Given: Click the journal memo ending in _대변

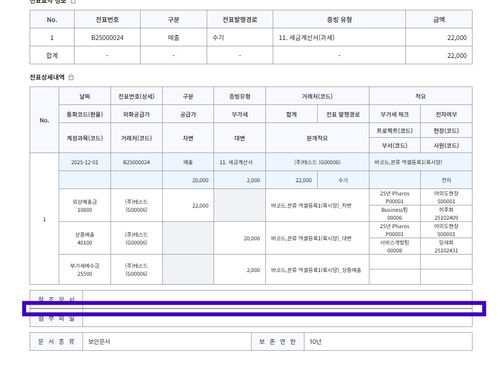Looking at the screenshot, I should click(x=317, y=238).
